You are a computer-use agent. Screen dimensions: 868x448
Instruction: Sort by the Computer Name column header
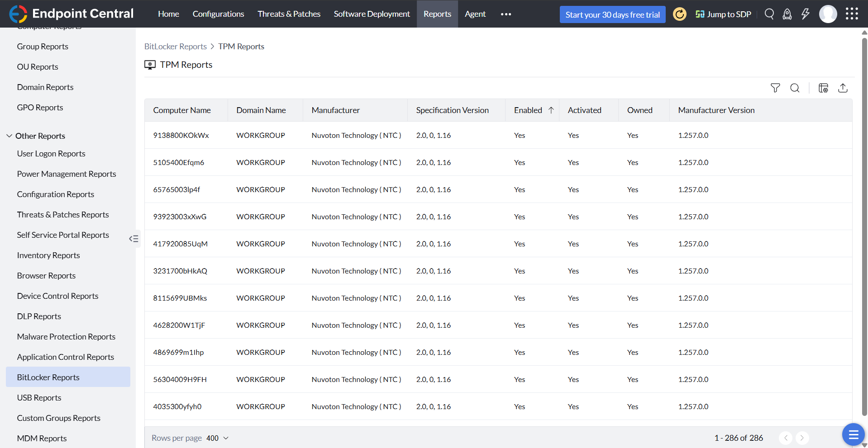[x=182, y=110]
